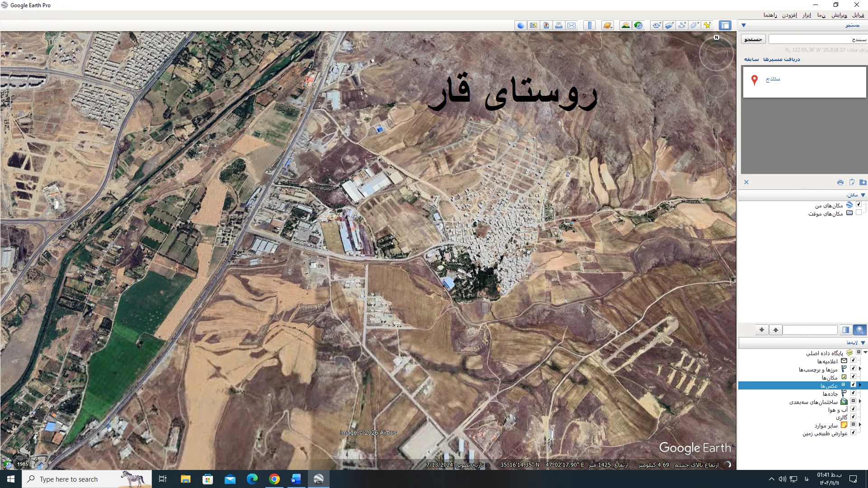
Task: Click the places filter text field
Action: 810,330
